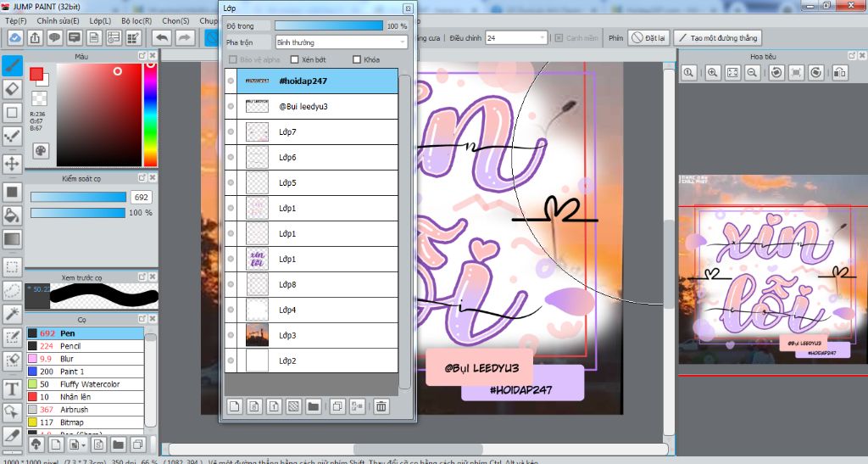Click the brush size 692 field
Image resolution: width=868 pixels, height=464 pixels.
[x=142, y=197]
